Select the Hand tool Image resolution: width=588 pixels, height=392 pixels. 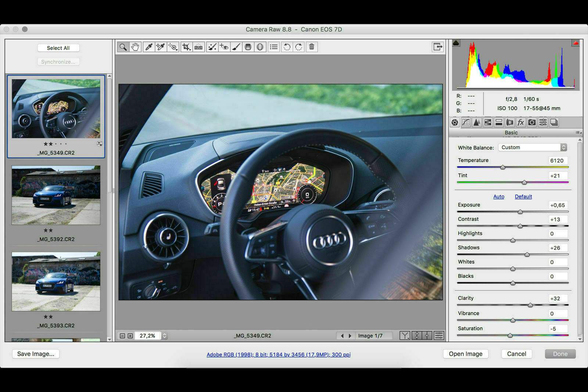coord(135,47)
